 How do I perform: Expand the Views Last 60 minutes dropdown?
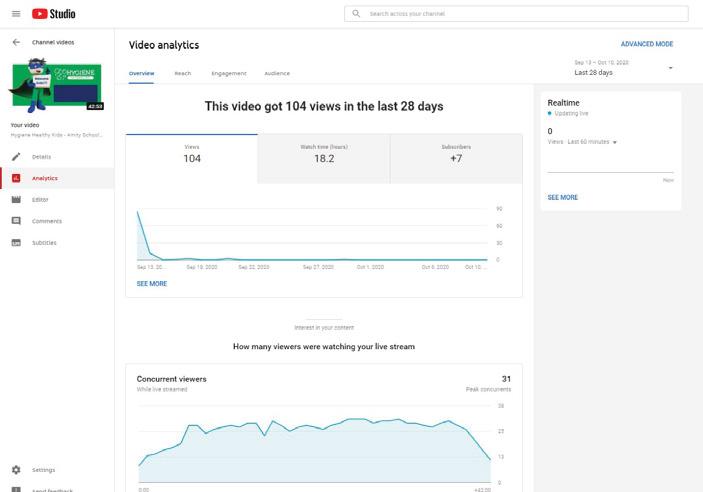pyautogui.click(x=615, y=142)
